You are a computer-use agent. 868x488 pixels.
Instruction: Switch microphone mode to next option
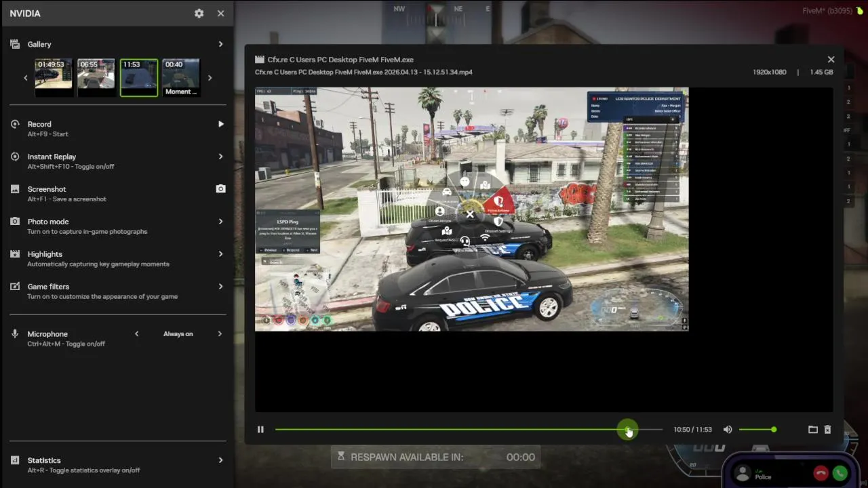click(x=220, y=333)
